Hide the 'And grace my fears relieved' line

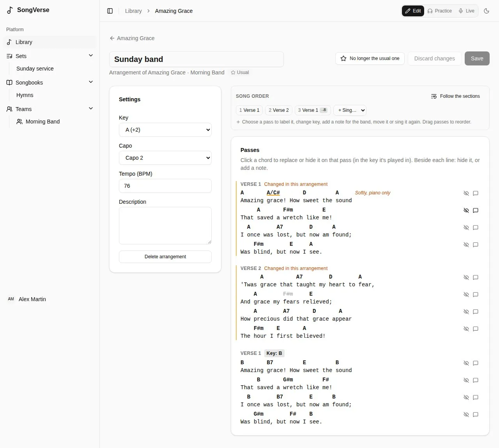pyautogui.click(x=466, y=295)
